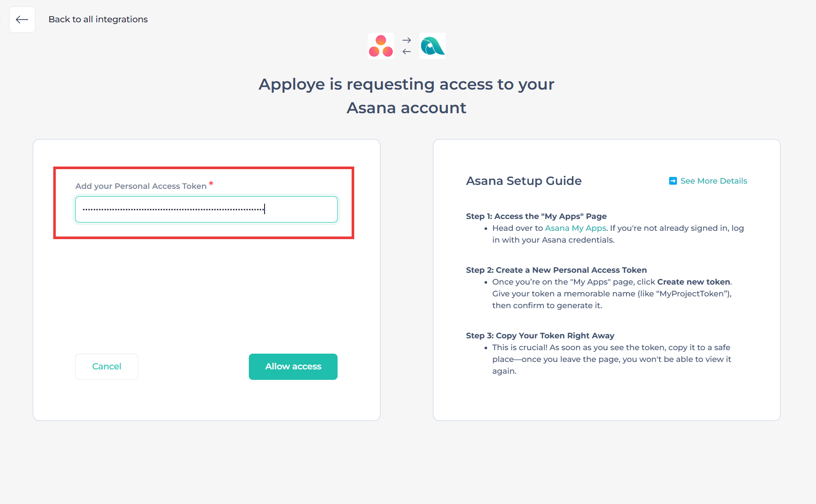The height and width of the screenshot is (504, 816).
Task: Open the Asana My Apps link
Action: click(575, 228)
